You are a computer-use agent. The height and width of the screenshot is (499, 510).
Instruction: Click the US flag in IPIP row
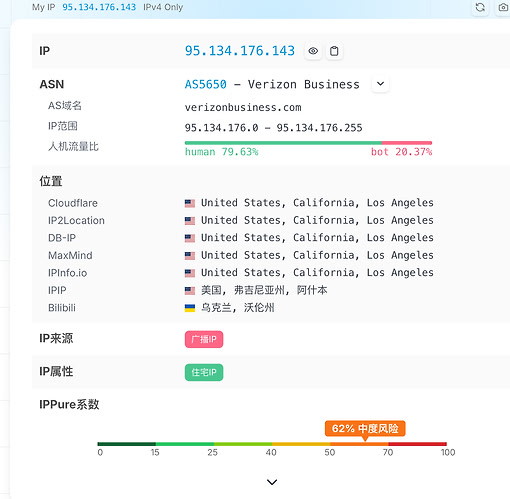click(190, 291)
